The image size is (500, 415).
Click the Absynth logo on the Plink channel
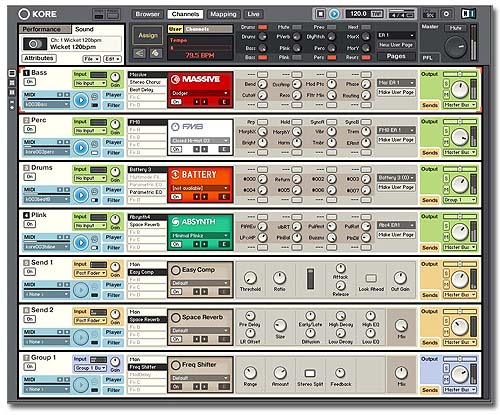pos(194,222)
